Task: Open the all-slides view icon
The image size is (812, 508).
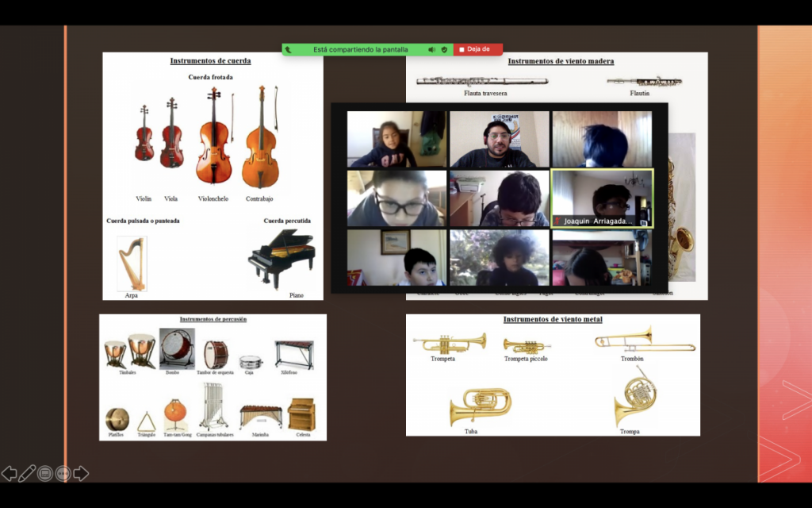Action: point(45,474)
